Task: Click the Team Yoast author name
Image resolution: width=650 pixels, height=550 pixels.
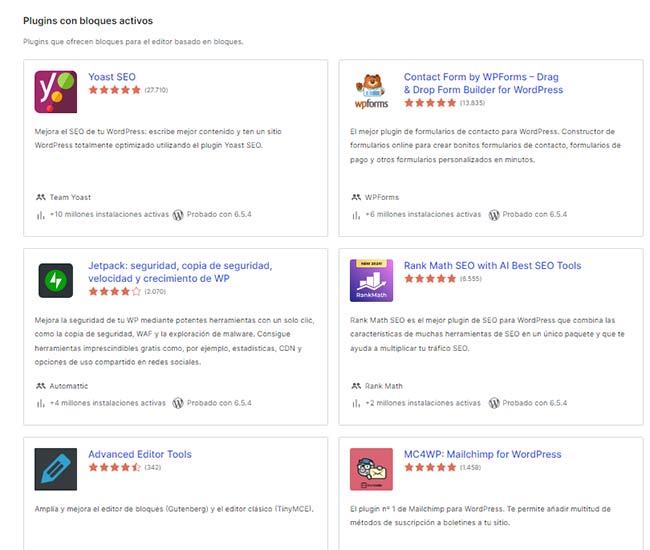Action: coord(70,197)
